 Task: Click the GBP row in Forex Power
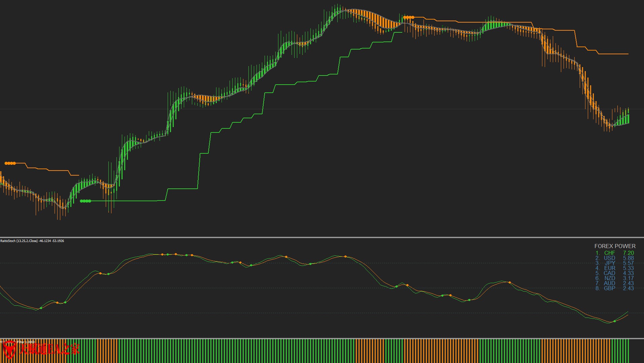[609, 288]
